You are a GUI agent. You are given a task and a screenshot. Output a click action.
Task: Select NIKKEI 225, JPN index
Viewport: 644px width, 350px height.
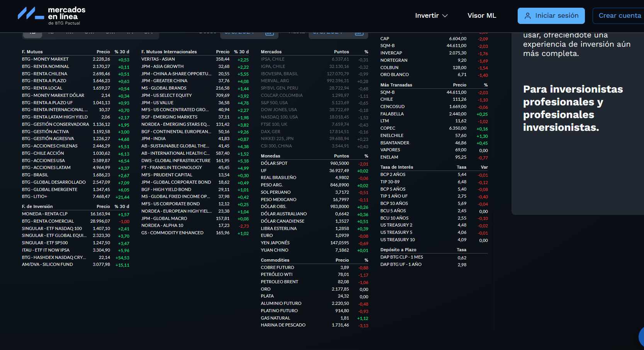pos(314,139)
